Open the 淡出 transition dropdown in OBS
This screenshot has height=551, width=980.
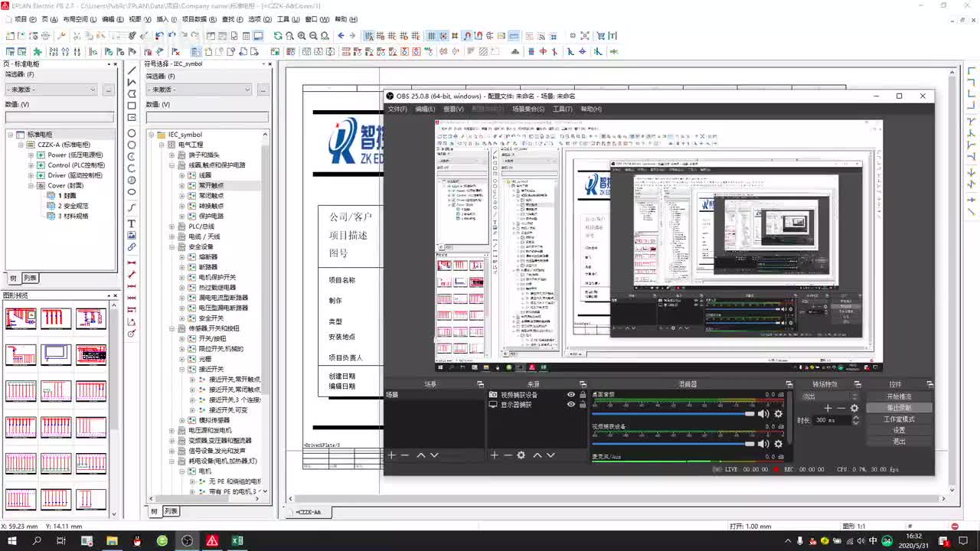(x=831, y=396)
